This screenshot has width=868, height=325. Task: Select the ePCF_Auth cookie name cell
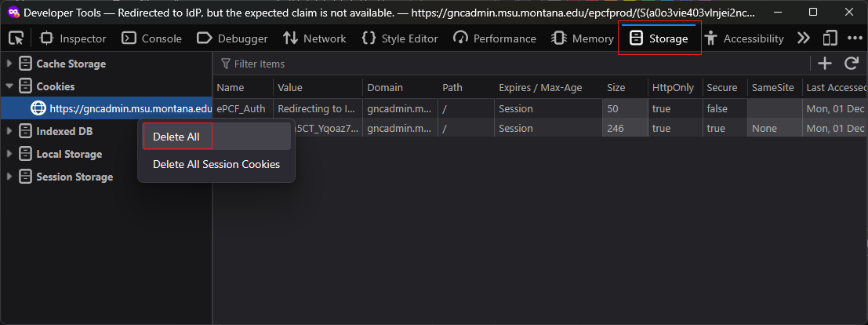242,108
